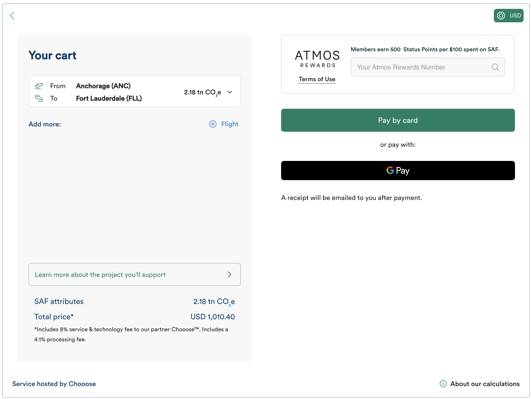The width and height of the screenshot is (532, 399).
Task: Click the magnifier in the Atmos Rewards field
Action: (x=495, y=67)
